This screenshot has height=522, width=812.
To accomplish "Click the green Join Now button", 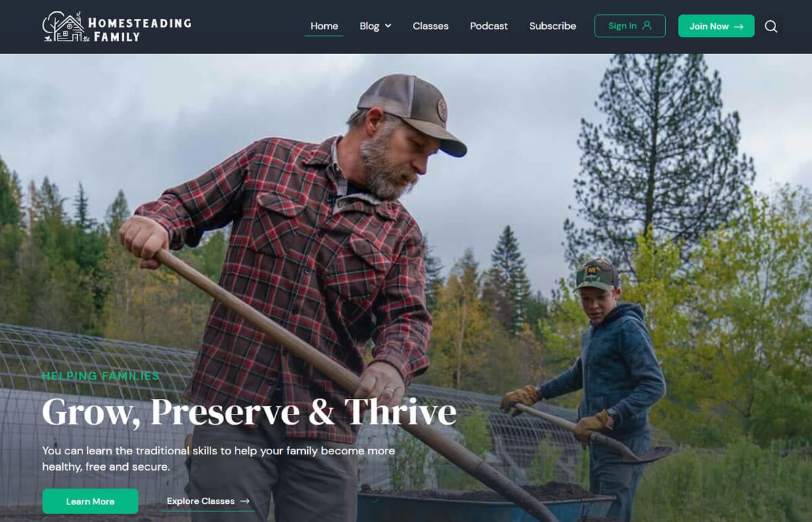I will tap(716, 26).
